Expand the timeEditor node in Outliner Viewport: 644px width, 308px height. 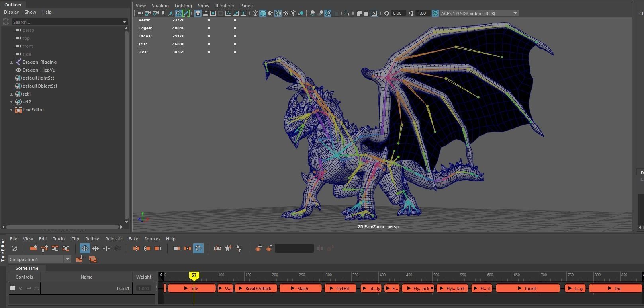coord(12,110)
